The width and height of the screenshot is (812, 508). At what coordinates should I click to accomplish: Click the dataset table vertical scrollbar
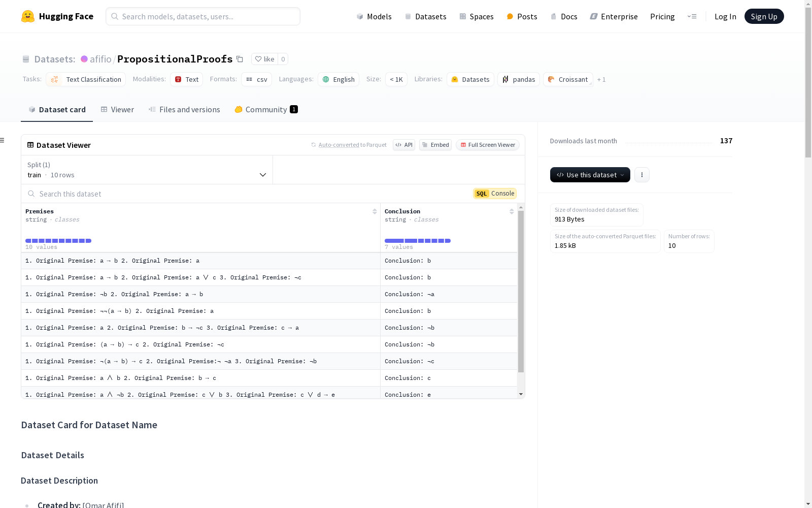pyautogui.click(x=521, y=292)
